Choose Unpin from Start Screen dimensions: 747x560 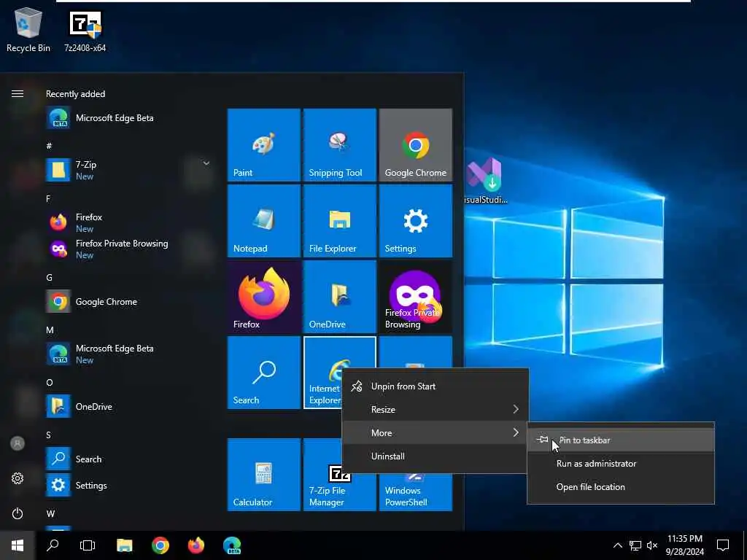pos(435,386)
